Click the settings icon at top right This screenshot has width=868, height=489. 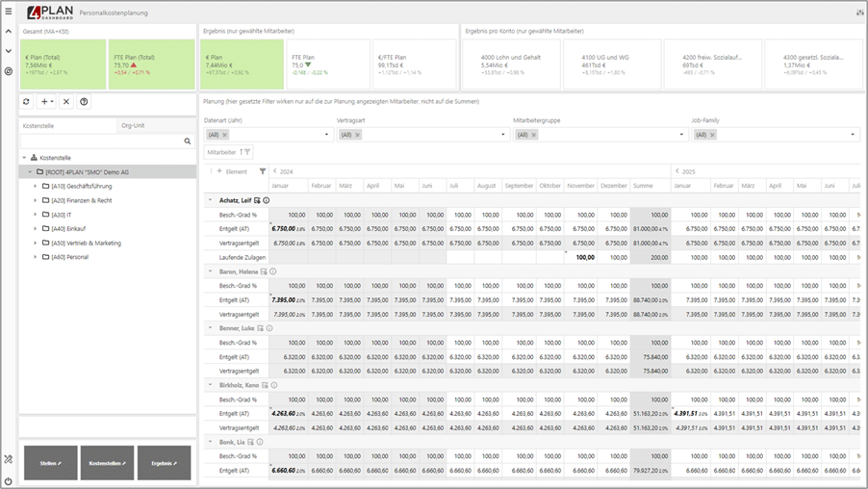[859, 13]
